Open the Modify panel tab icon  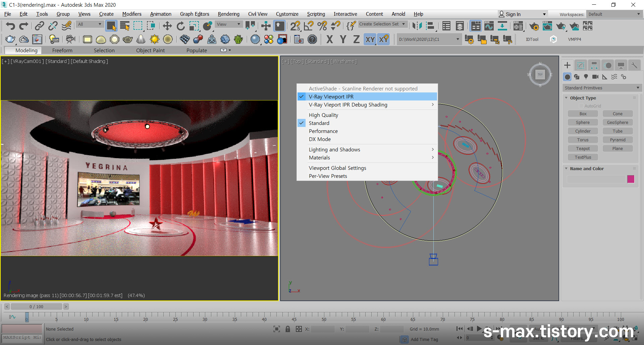[x=581, y=65]
